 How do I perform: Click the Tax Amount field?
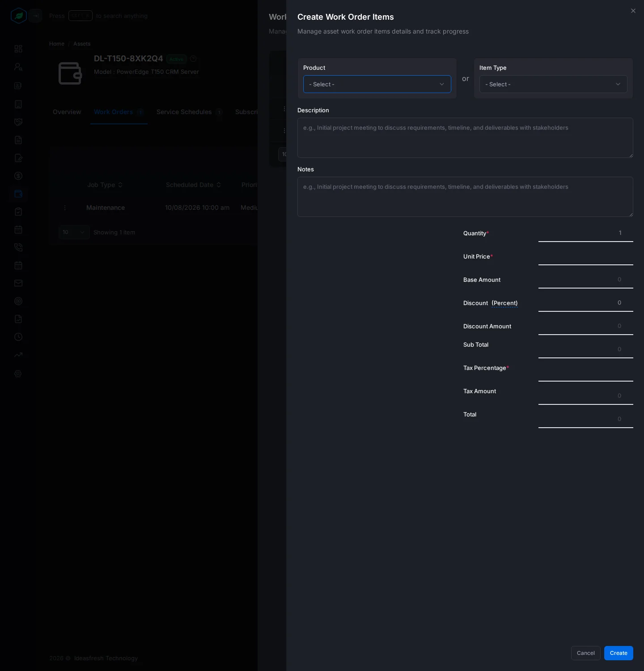tap(585, 396)
